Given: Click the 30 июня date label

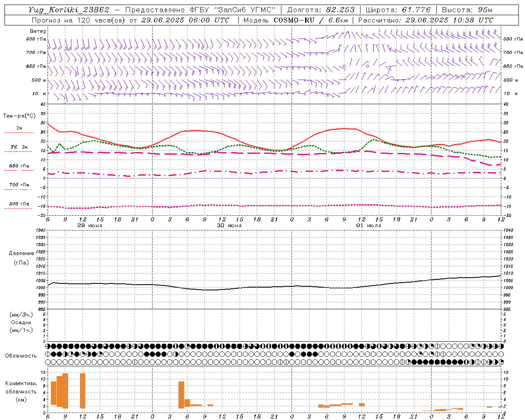Looking at the screenshot, I should pos(229,226).
